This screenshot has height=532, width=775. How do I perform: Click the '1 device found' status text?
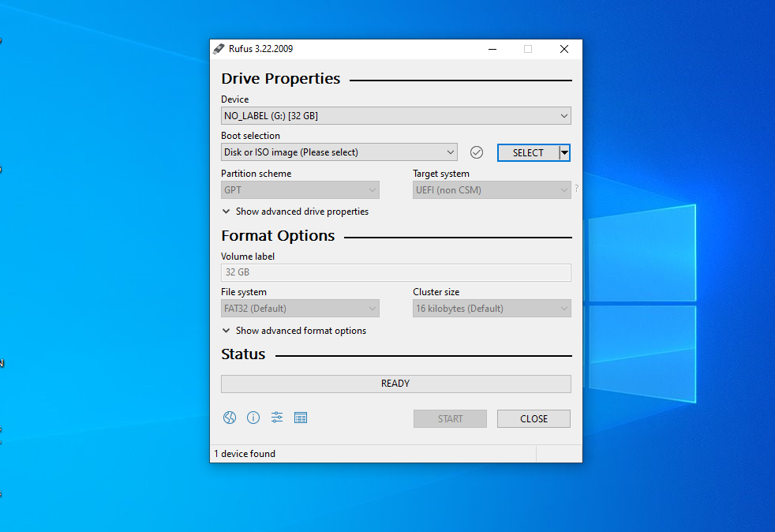(x=245, y=454)
